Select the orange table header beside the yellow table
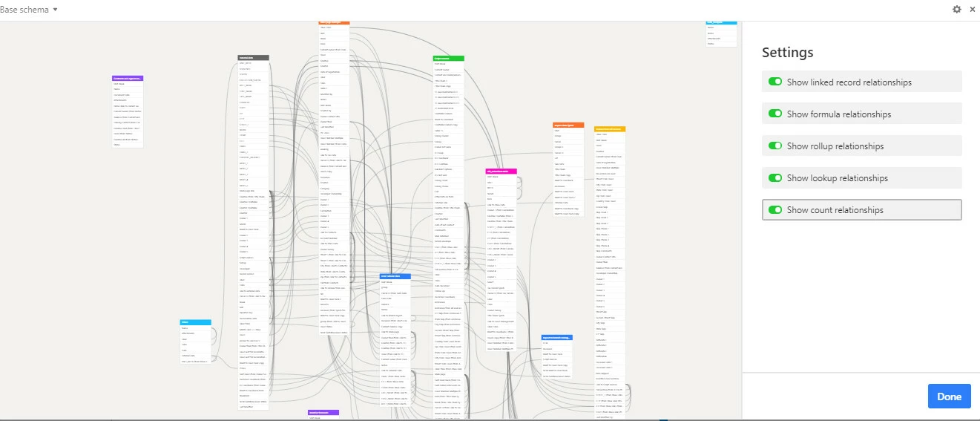 (568, 125)
